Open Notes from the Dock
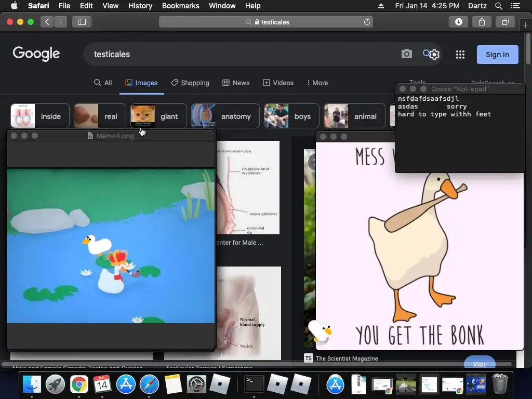This screenshot has height=399, width=532. (174, 384)
